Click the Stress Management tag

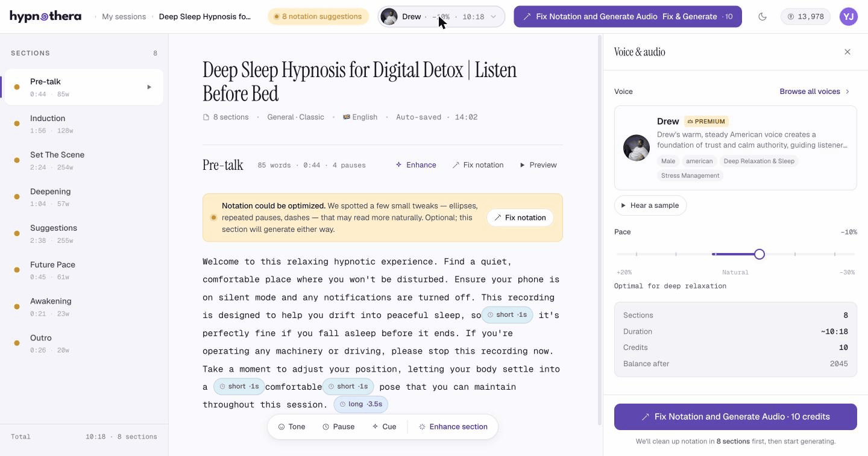coord(690,175)
